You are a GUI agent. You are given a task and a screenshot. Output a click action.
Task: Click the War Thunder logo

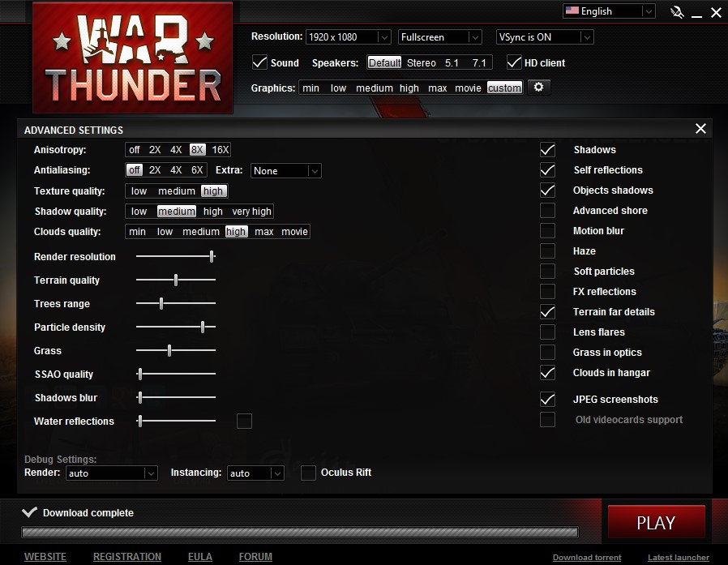click(133, 58)
